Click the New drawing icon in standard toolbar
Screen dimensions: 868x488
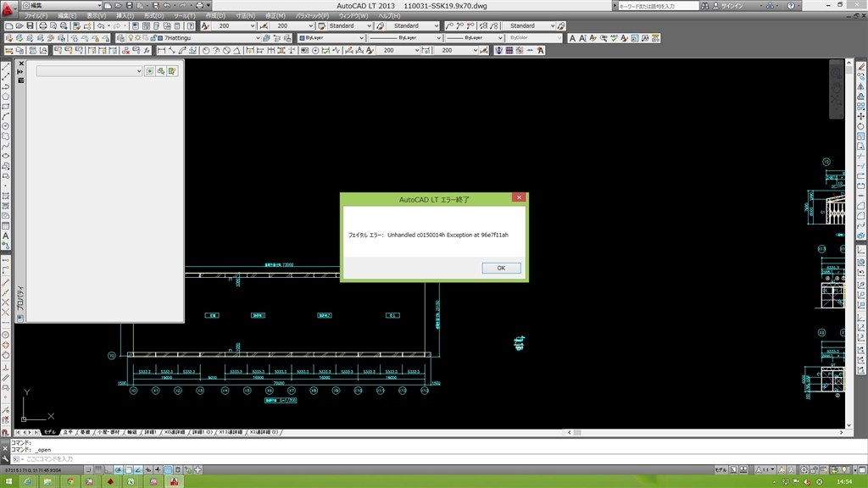click(x=8, y=26)
